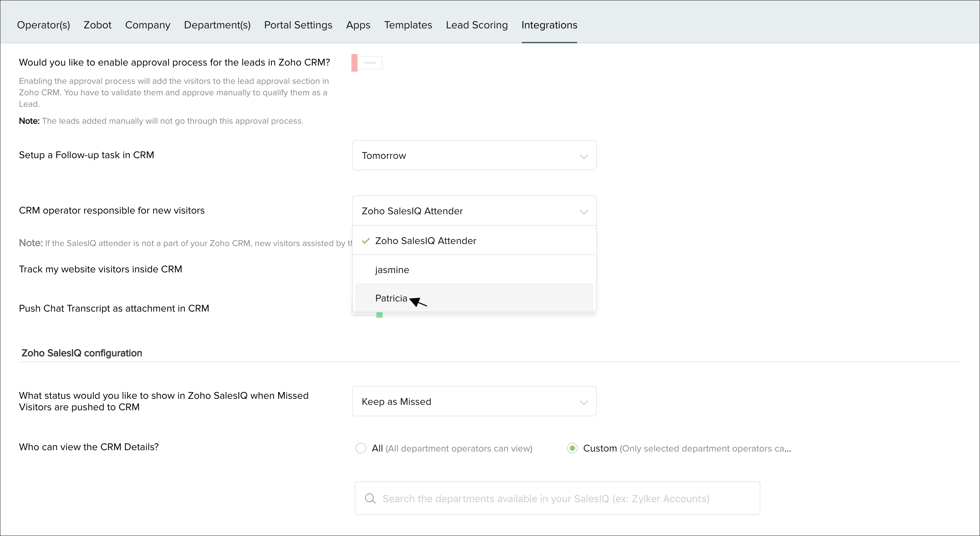Click the 'Track my website visitors inside CRM' label
The height and width of the screenshot is (536, 980).
(x=100, y=269)
